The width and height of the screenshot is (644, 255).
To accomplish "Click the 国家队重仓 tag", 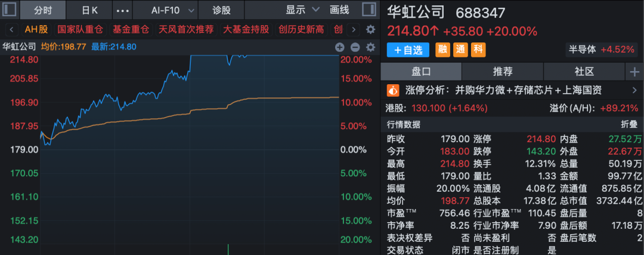I will coord(81,30).
